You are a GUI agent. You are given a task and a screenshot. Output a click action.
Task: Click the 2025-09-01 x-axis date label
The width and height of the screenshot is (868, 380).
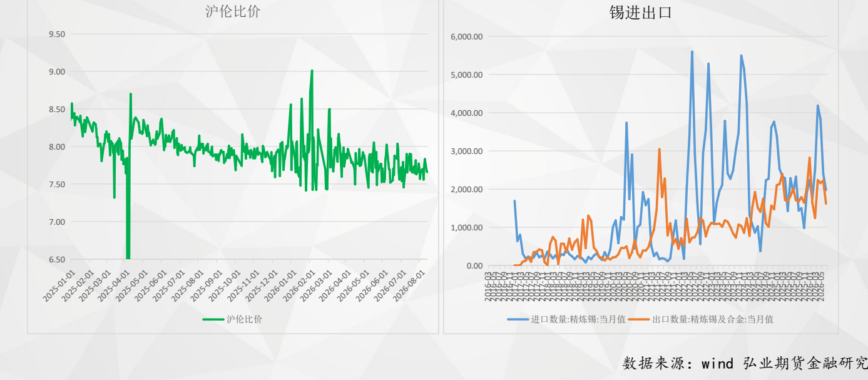point(206,287)
